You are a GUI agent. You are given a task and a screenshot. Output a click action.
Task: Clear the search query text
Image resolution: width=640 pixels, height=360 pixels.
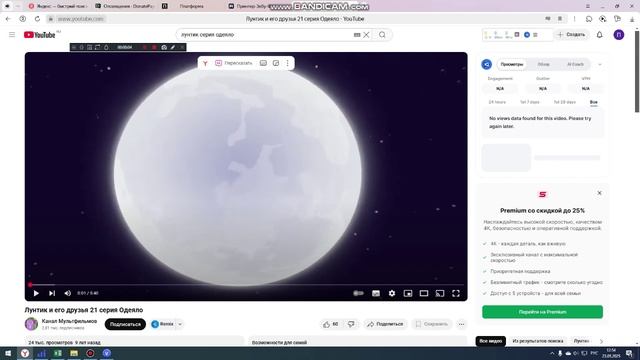click(x=366, y=35)
